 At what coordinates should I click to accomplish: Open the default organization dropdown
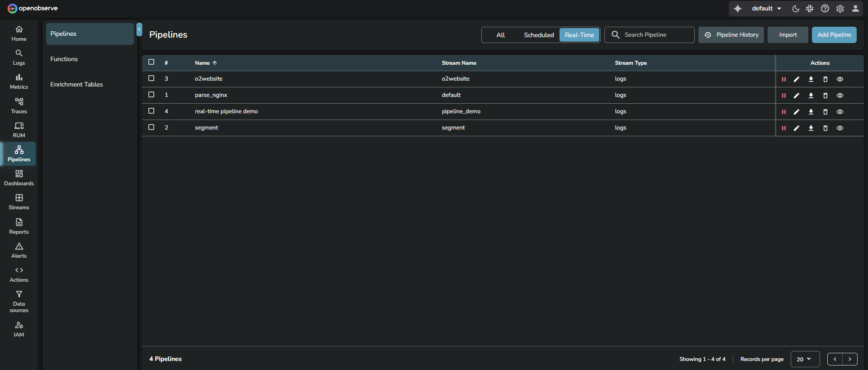pyautogui.click(x=766, y=9)
